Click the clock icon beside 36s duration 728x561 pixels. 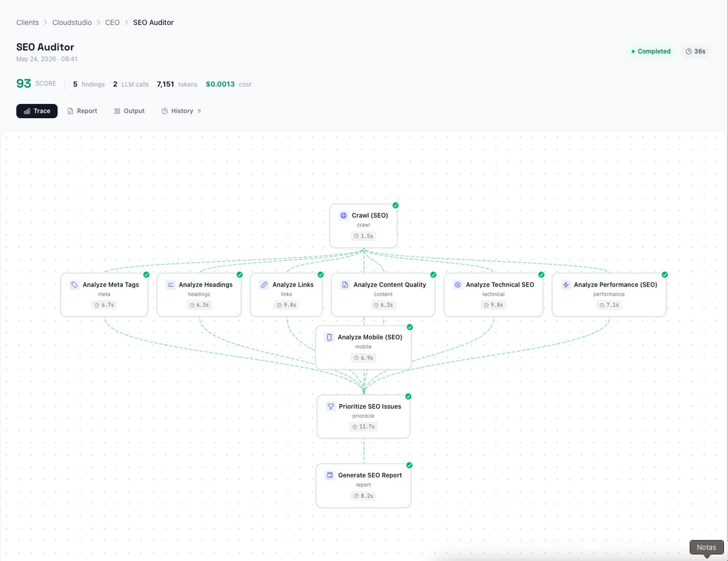(689, 51)
